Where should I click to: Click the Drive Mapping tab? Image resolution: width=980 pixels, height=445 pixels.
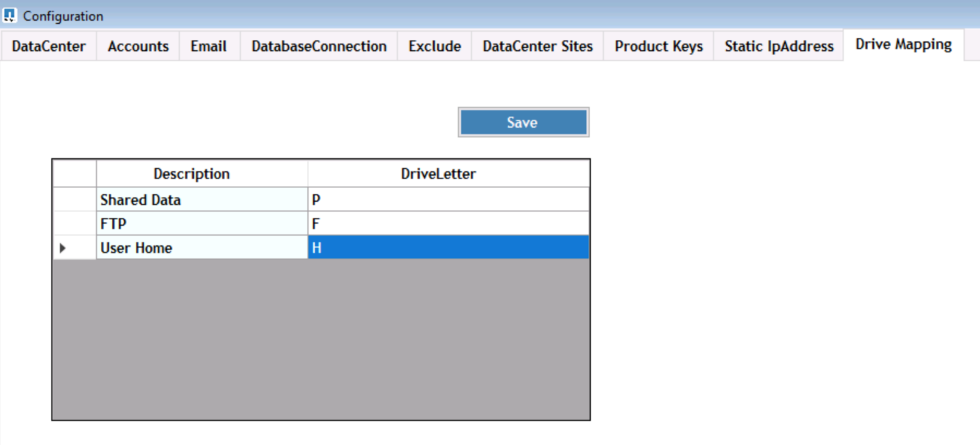(x=903, y=45)
